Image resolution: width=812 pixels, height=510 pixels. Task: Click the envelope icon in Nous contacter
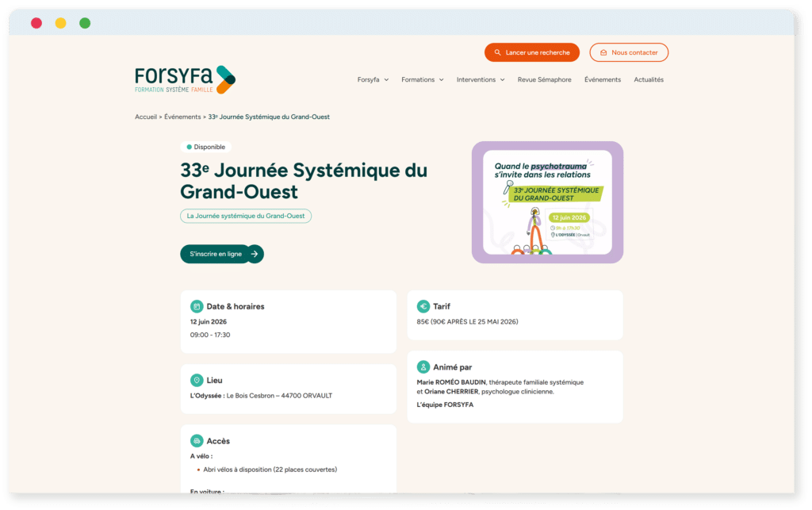[x=603, y=53]
